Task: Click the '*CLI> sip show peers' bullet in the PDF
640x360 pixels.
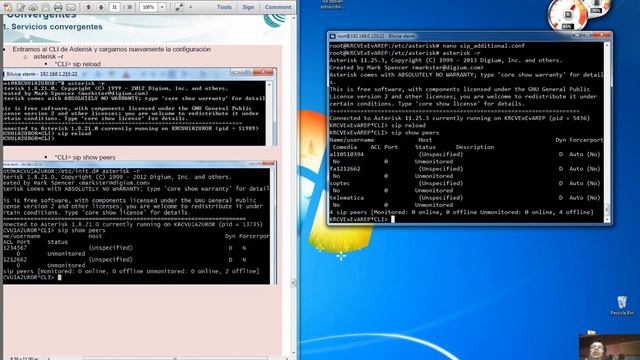Action: [x=85, y=157]
